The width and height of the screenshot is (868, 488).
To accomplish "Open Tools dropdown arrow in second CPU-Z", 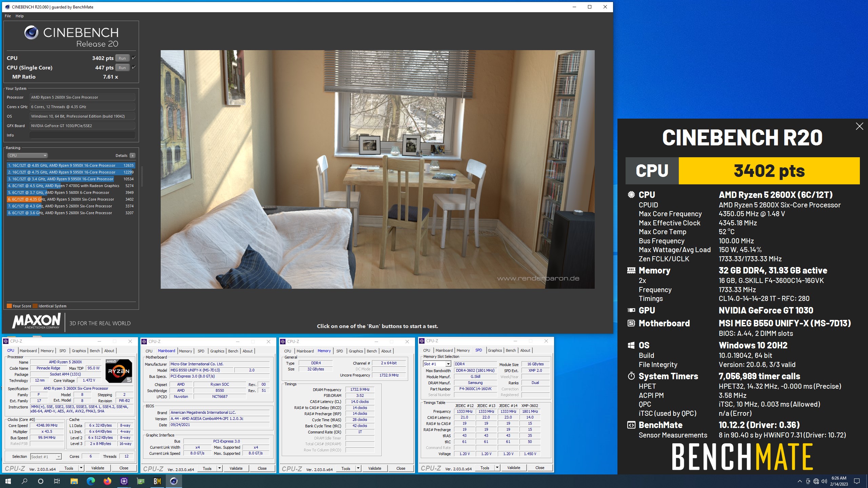I will (x=219, y=468).
